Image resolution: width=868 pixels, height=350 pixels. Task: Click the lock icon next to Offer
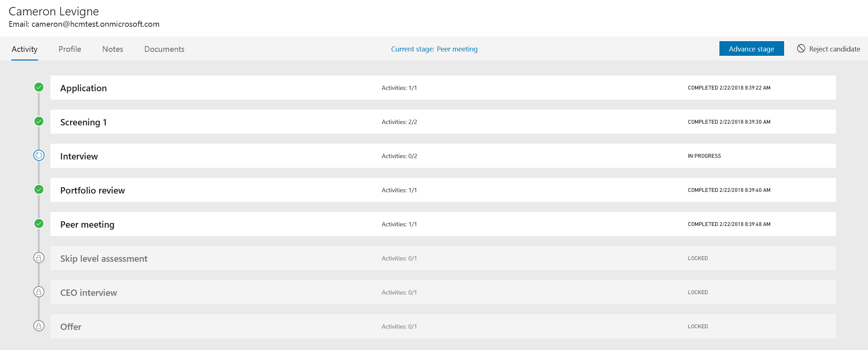(39, 326)
